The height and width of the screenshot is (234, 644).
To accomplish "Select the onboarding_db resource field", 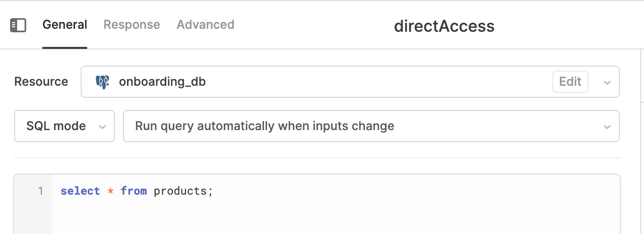I will (350, 82).
